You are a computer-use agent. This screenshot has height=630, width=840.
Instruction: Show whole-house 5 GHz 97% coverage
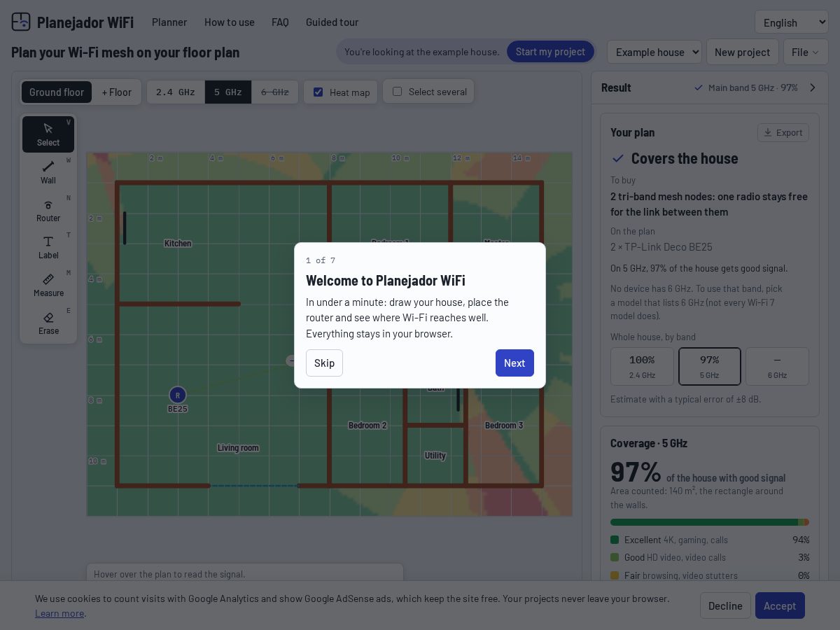[x=710, y=366]
